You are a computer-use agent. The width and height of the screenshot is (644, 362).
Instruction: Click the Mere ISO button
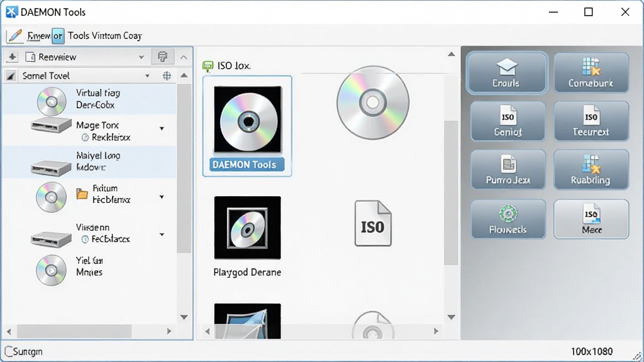591,219
